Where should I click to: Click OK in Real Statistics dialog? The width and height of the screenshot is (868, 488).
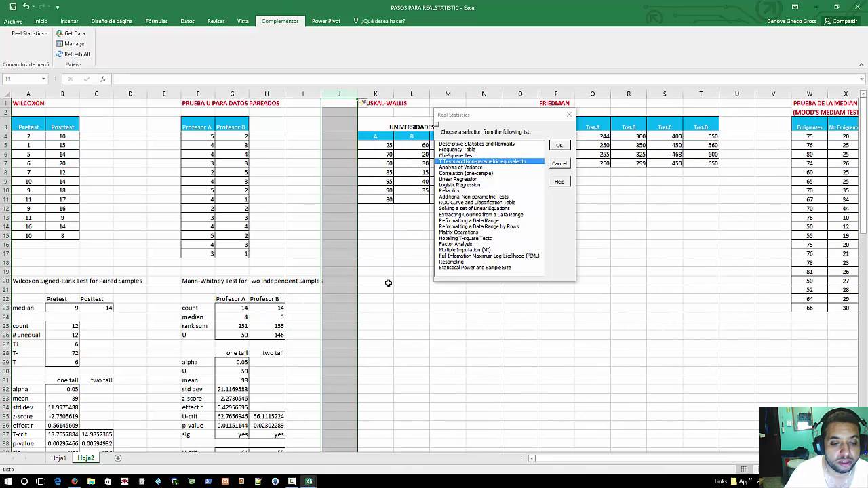point(559,146)
